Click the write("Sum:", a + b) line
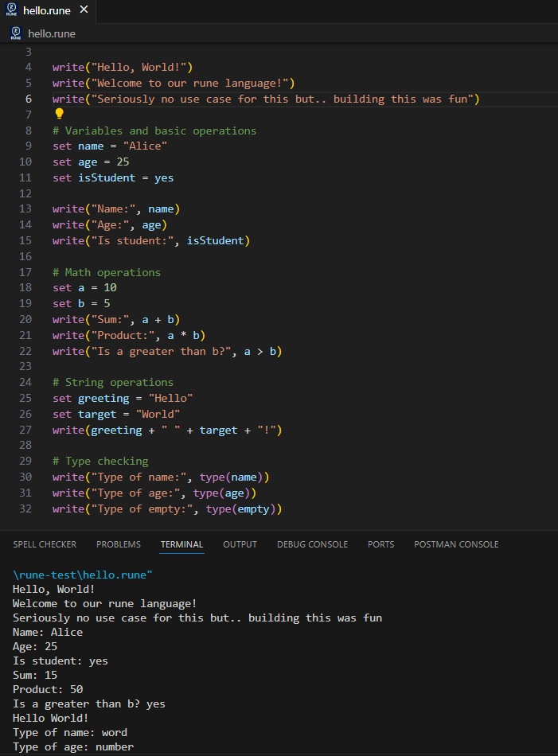The height and width of the screenshot is (756, 558). pos(116,320)
